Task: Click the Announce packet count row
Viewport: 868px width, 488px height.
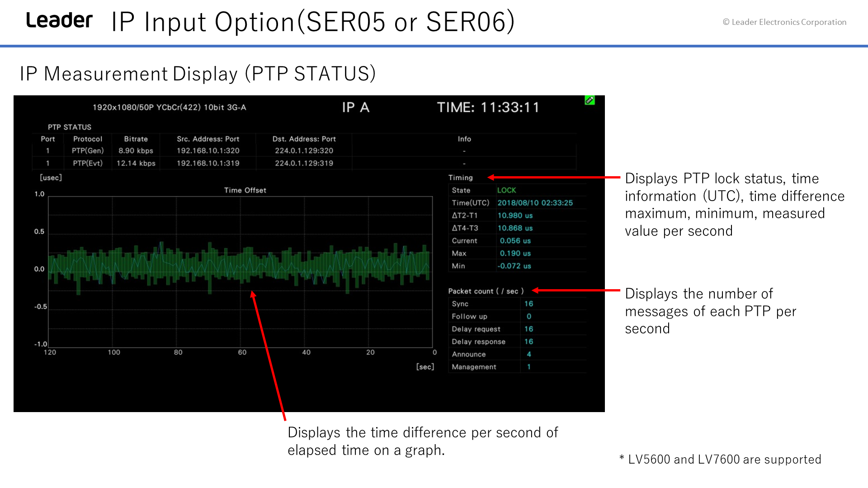Action: [517, 354]
